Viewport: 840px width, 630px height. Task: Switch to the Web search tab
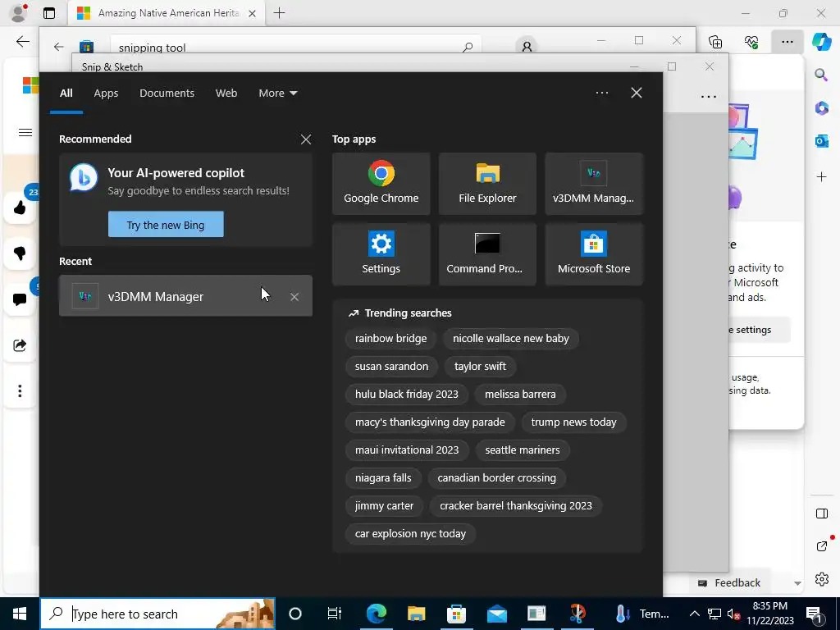(x=226, y=94)
